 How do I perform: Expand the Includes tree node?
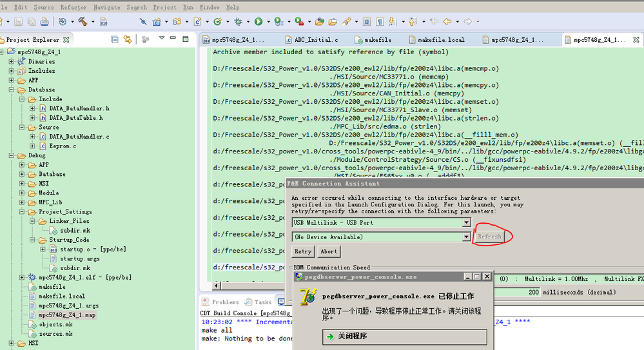(x=12, y=71)
